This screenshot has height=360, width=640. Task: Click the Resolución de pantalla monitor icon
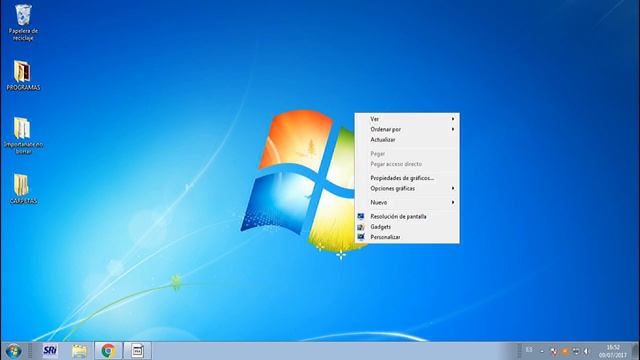click(361, 216)
